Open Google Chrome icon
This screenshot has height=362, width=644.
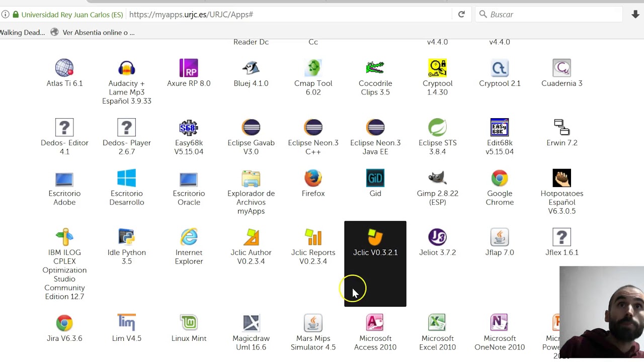coord(500,178)
